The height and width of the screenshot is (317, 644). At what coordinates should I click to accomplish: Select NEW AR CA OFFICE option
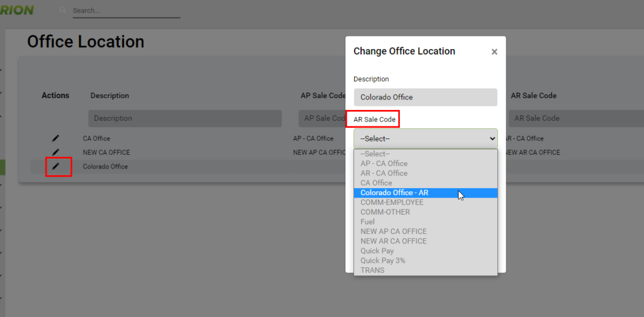426,241
